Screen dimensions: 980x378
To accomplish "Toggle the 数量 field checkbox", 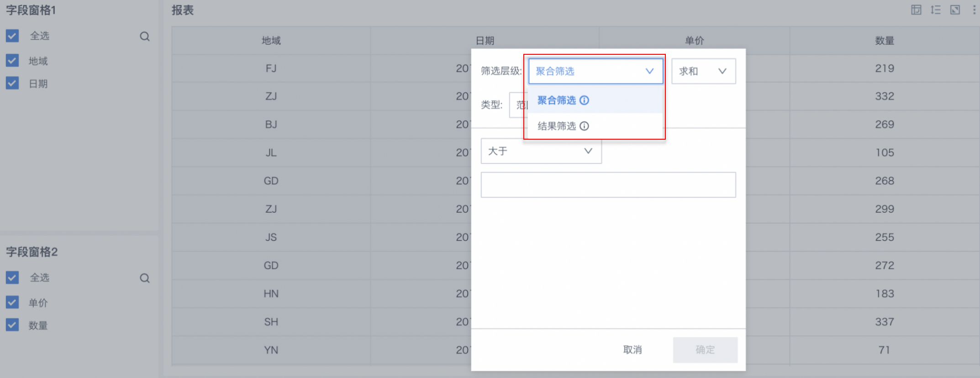I will coord(12,325).
